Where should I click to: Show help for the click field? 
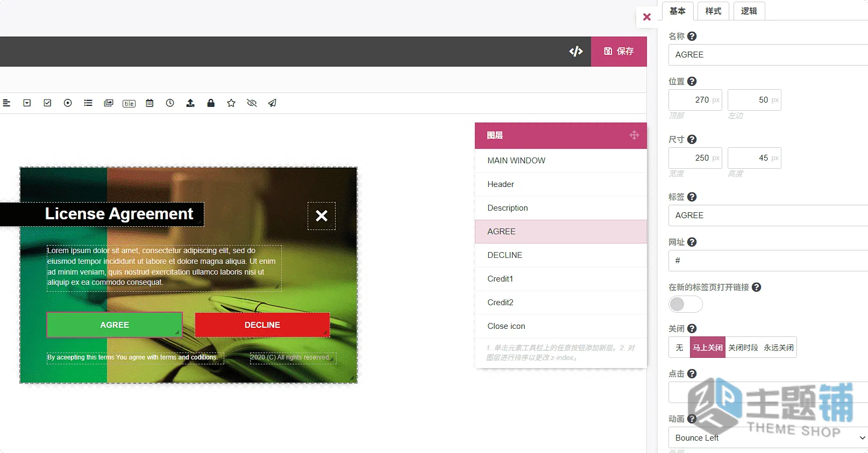(692, 373)
